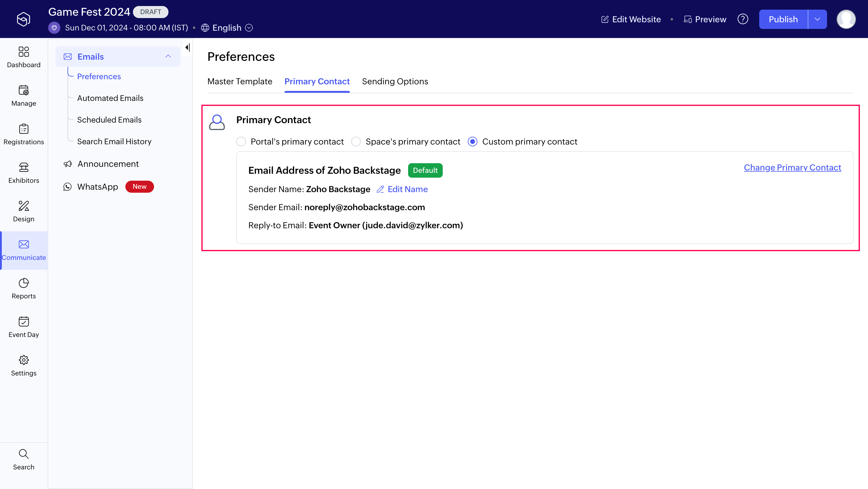Click the Preferences page heading
The width and height of the screenshot is (868, 489).
point(241,57)
